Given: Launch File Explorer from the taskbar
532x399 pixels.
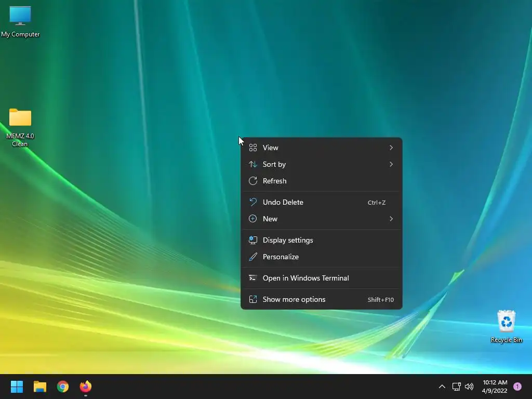Looking at the screenshot, I should tap(39, 387).
